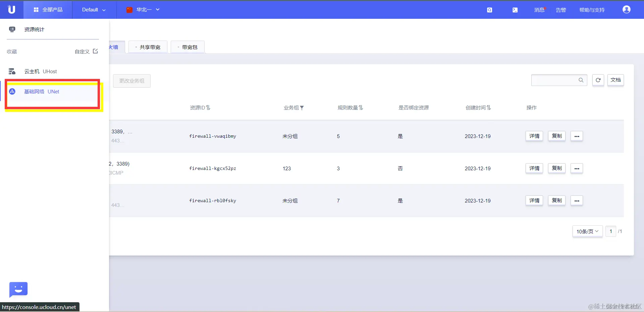Click the 云主机 UHost server icon

[12, 71]
